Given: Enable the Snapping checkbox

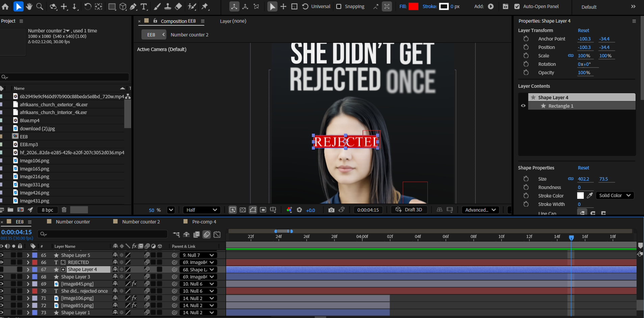Looking at the screenshot, I should coord(339,6).
